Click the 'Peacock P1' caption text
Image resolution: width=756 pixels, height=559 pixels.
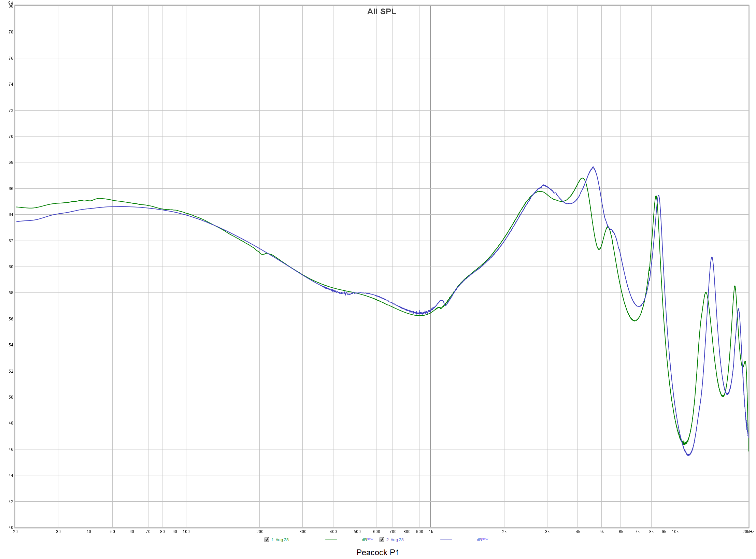(377, 553)
